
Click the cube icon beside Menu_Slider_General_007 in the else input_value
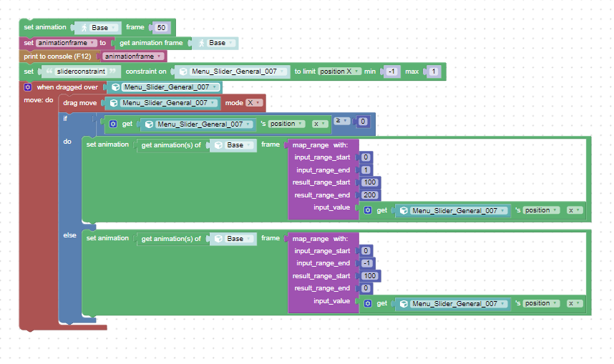[x=404, y=304]
